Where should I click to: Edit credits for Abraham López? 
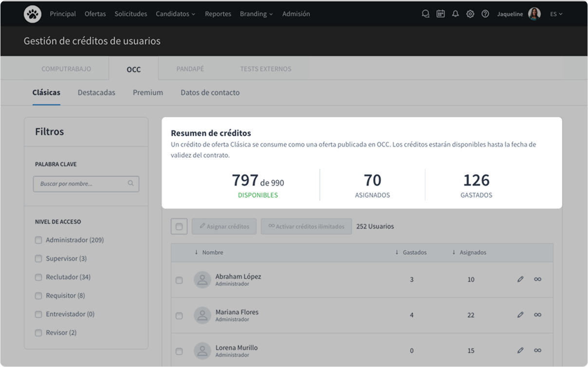point(520,279)
